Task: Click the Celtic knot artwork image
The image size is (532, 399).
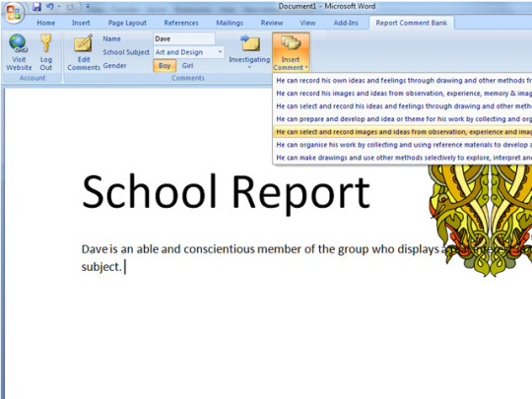Action: 480,221
